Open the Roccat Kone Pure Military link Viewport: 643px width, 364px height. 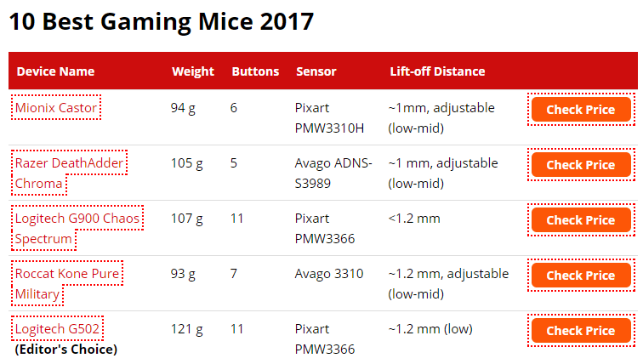click(x=67, y=283)
